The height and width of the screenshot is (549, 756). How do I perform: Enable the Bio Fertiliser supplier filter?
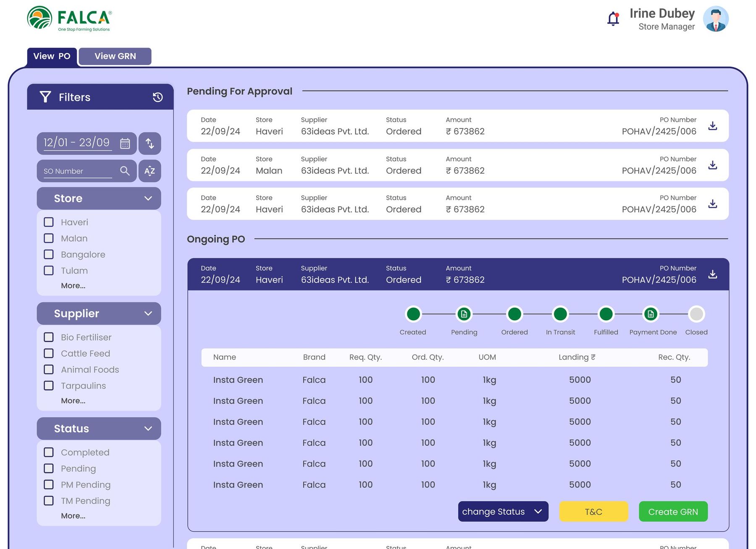(49, 337)
